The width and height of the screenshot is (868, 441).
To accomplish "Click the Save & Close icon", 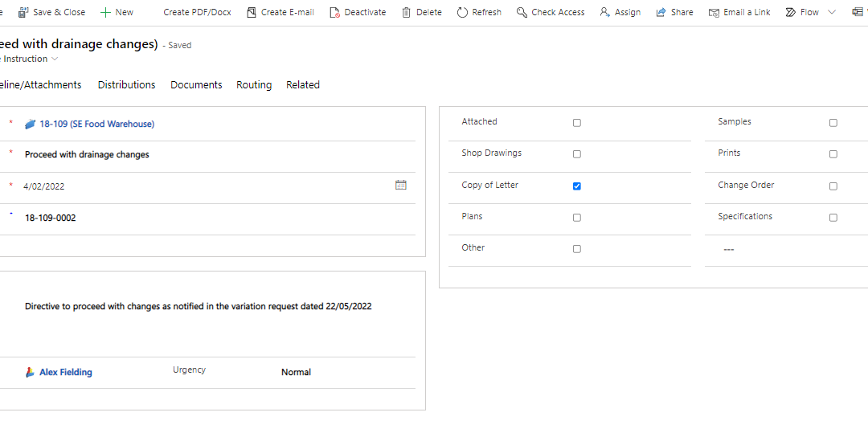I will click(23, 12).
